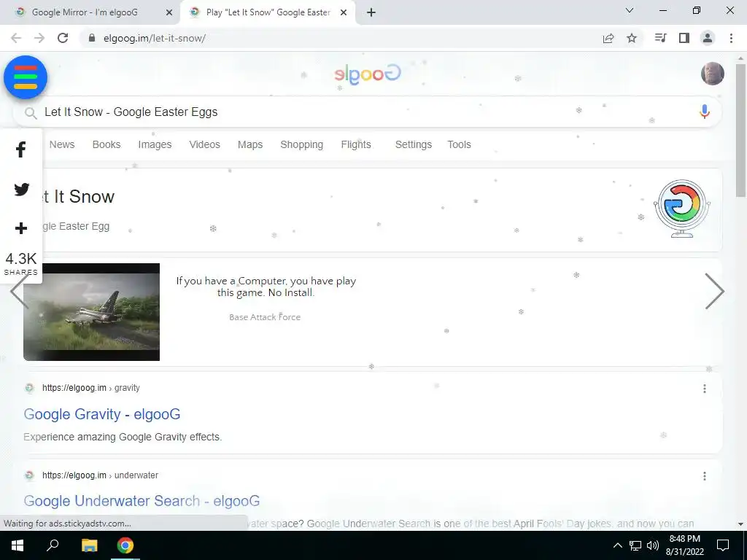The height and width of the screenshot is (560, 747).
Task: Click the search input field
Action: [x=367, y=112]
